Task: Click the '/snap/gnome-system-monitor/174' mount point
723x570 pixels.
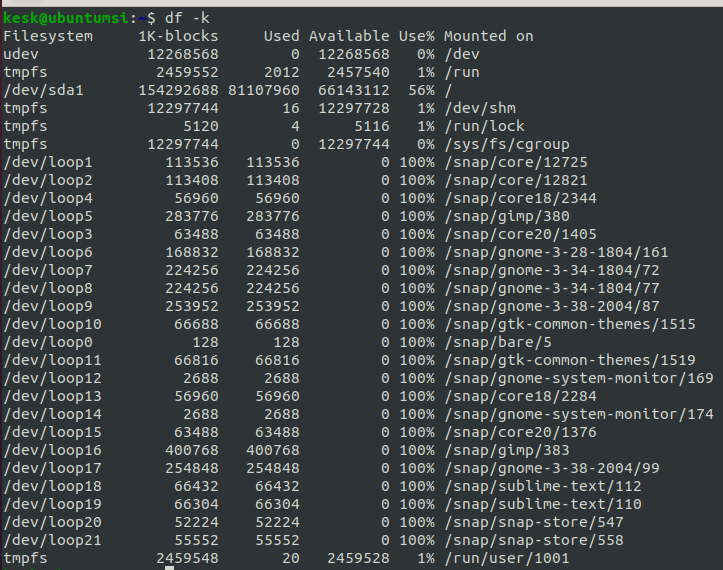Action: click(579, 414)
